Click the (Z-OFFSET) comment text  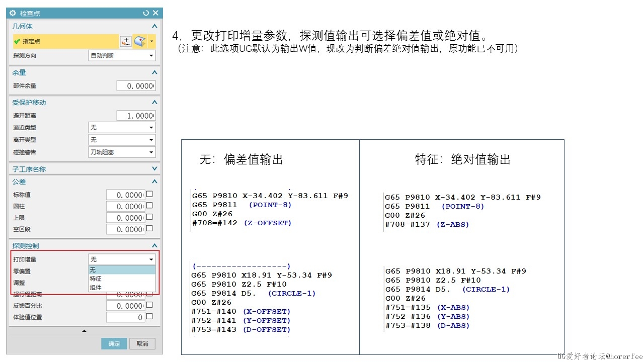(x=268, y=223)
